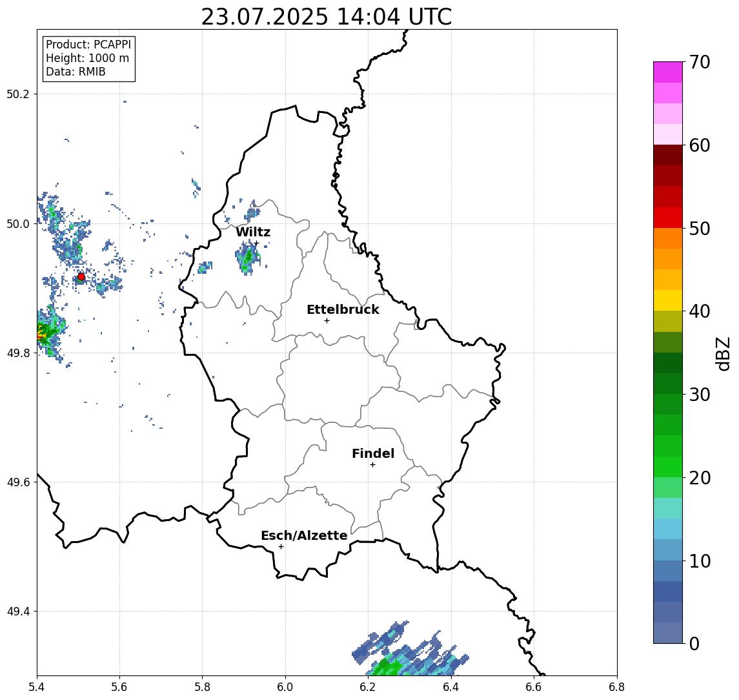
Task: Click the cross marker at Esch/Alzette
Action: click(281, 547)
